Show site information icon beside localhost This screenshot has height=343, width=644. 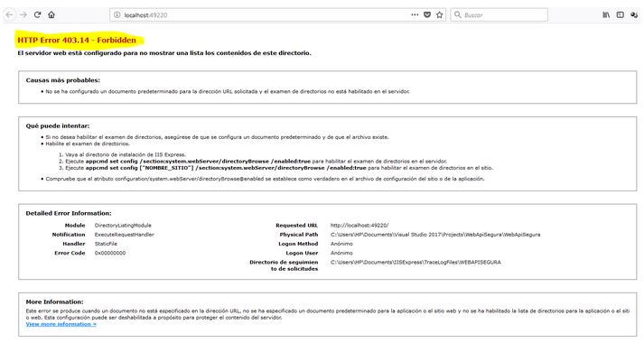click(117, 14)
